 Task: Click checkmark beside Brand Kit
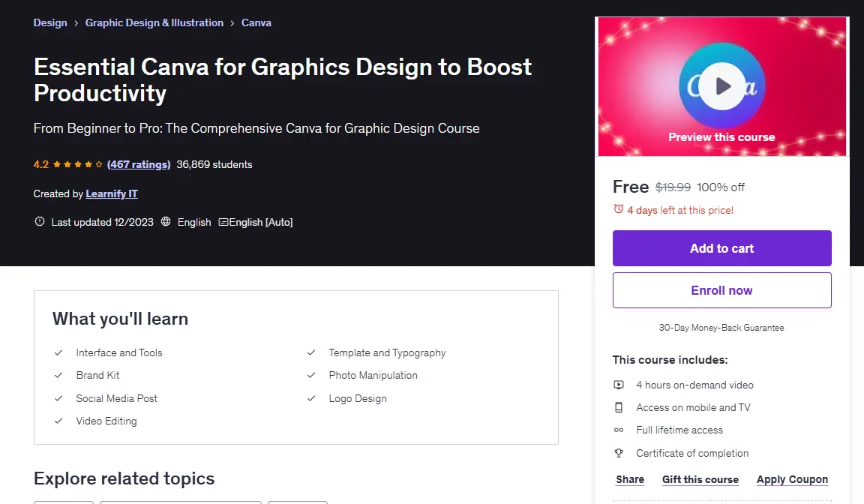coord(58,375)
